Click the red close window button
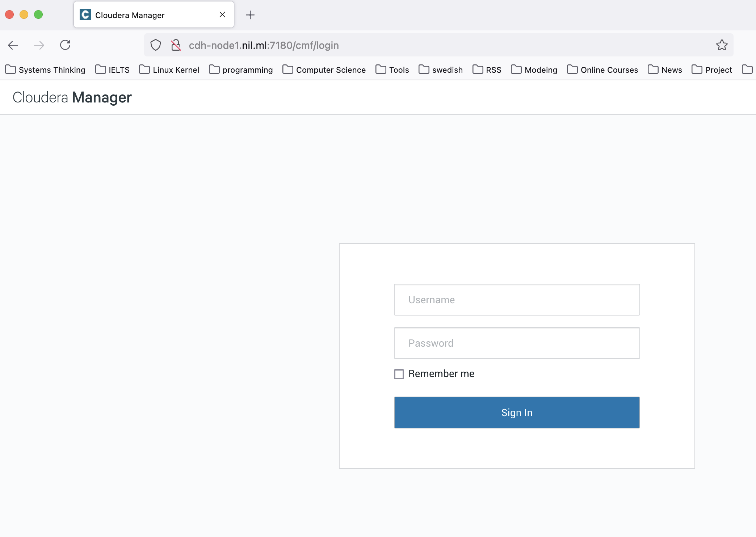 click(9, 14)
